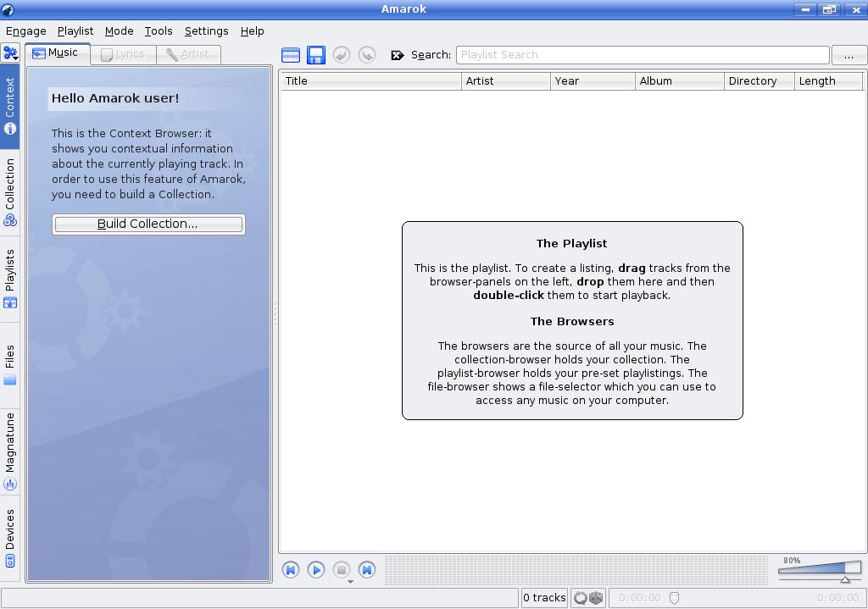The image size is (868, 609).
Task: Focus the Playlist Search input field
Action: coord(643,55)
